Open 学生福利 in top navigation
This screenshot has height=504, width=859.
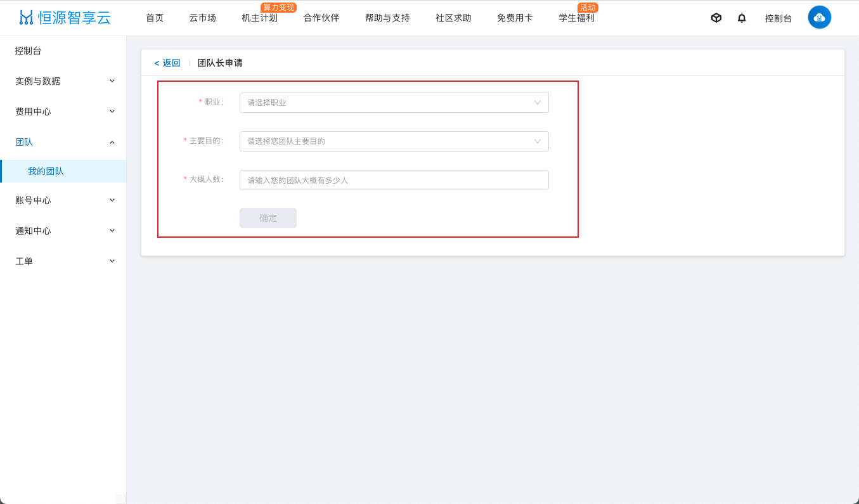click(x=576, y=18)
